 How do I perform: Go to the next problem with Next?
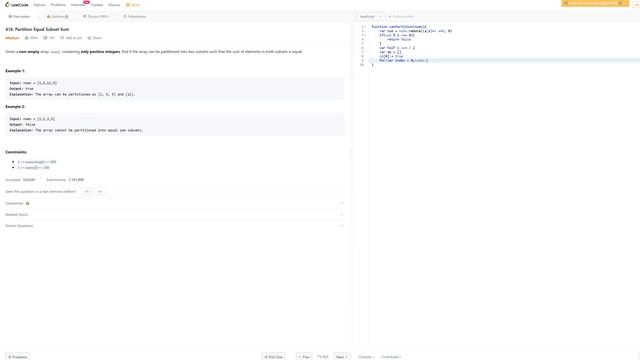[x=342, y=357]
